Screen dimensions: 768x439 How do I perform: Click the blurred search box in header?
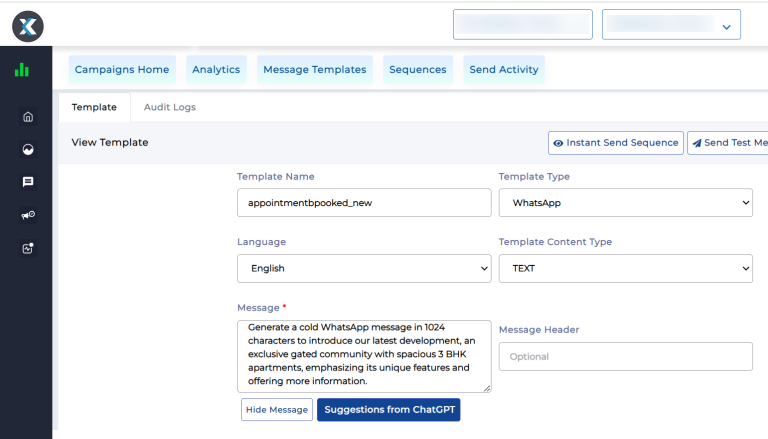click(523, 24)
